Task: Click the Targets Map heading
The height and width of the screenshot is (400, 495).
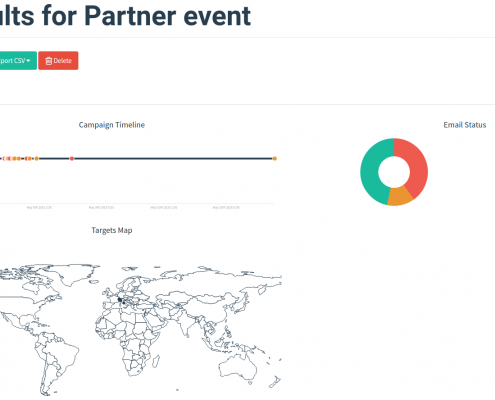Action: (x=112, y=230)
